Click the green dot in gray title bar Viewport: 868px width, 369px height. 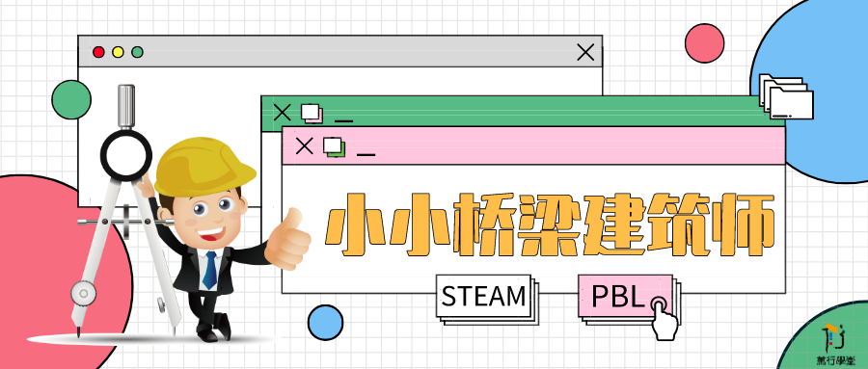[x=137, y=52]
